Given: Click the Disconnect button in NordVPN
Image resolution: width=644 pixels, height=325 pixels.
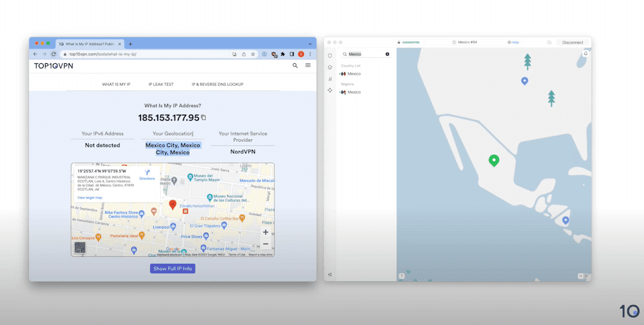Looking at the screenshot, I should 573,43.
